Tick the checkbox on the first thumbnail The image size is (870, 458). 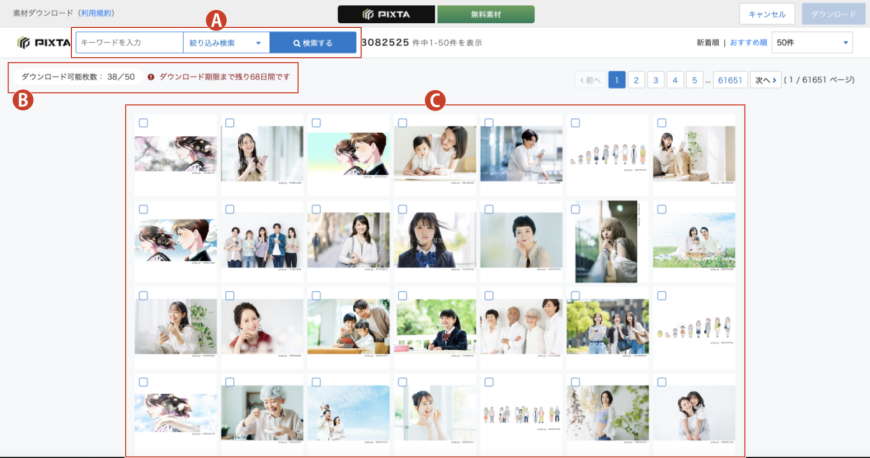point(143,123)
